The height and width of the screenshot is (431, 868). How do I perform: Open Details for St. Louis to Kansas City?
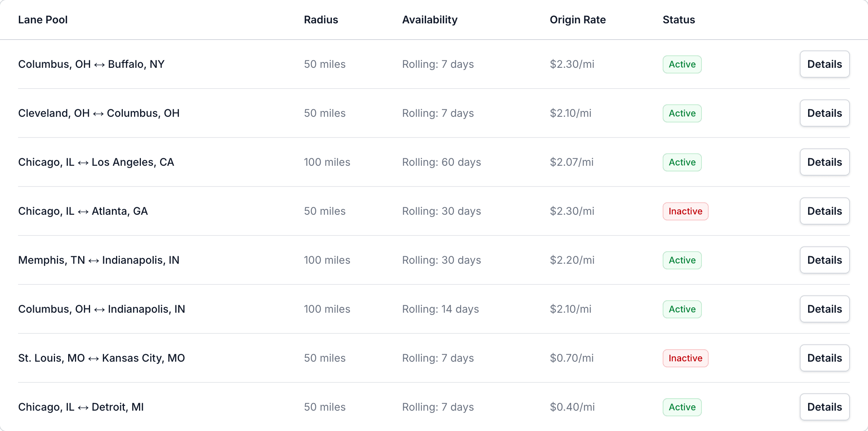click(x=825, y=358)
